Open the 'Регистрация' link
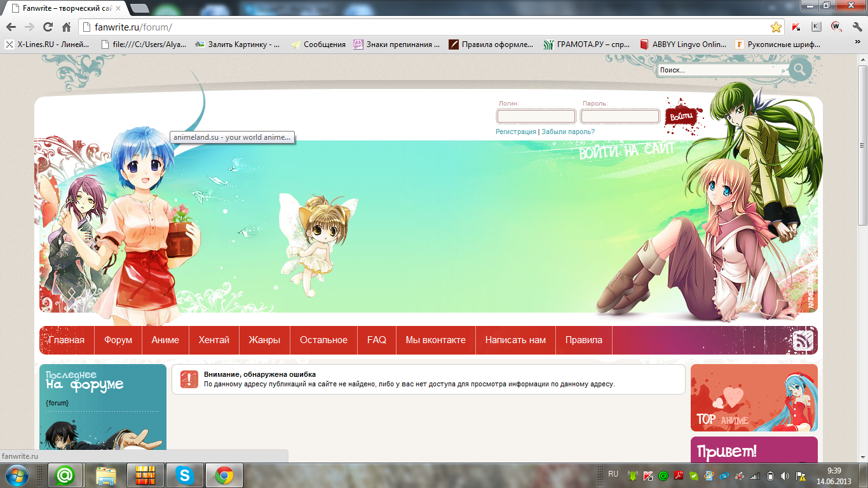Image resolution: width=868 pixels, height=488 pixels. click(x=516, y=132)
